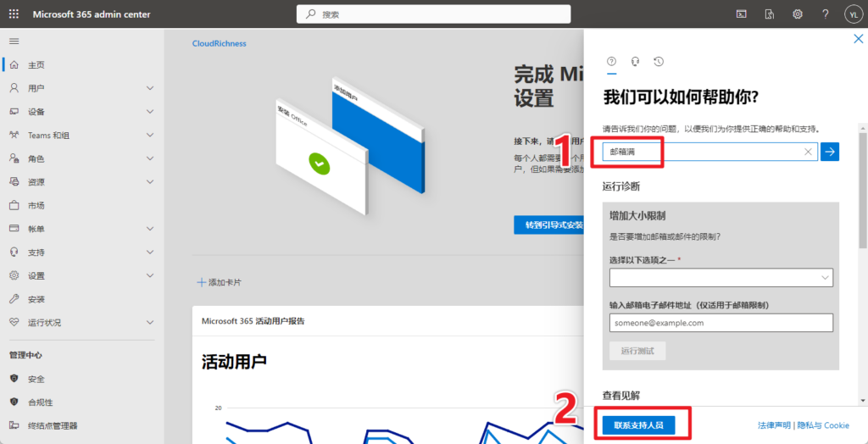
Task: Open the 法律声明 link
Action: click(774, 425)
